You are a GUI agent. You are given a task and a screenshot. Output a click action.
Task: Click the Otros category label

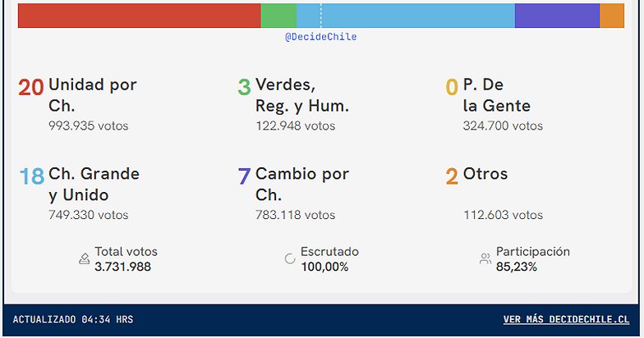click(485, 174)
